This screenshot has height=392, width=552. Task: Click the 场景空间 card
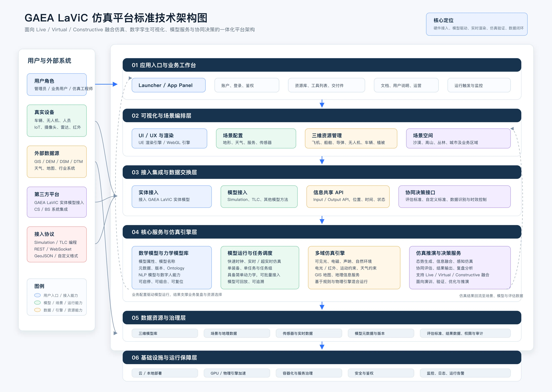click(x=458, y=138)
